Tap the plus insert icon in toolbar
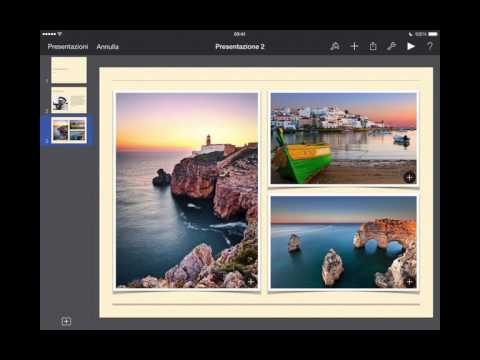This screenshot has width=480, height=360. tap(354, 46)
